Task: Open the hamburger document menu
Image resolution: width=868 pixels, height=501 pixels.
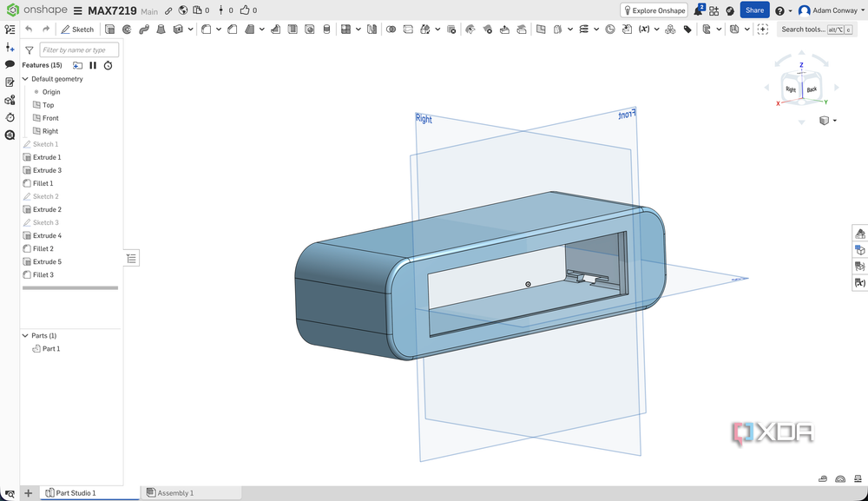Action: [77, 10]
